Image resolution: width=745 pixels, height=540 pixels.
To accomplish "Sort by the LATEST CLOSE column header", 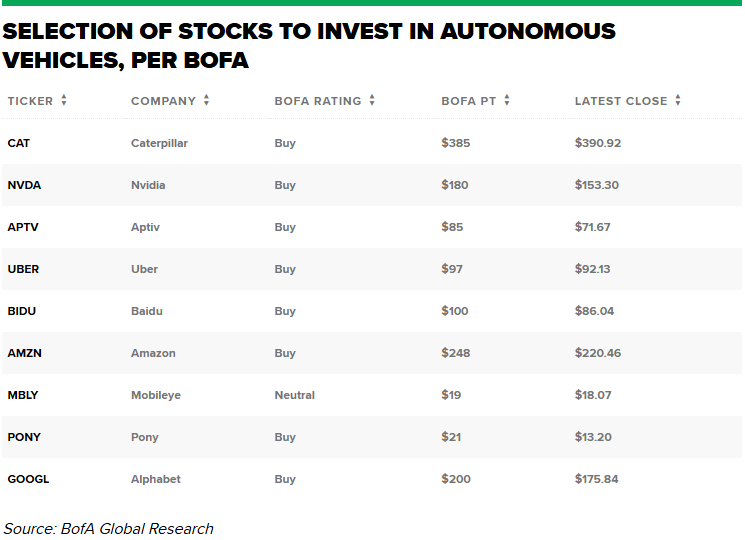I will 621,101.
